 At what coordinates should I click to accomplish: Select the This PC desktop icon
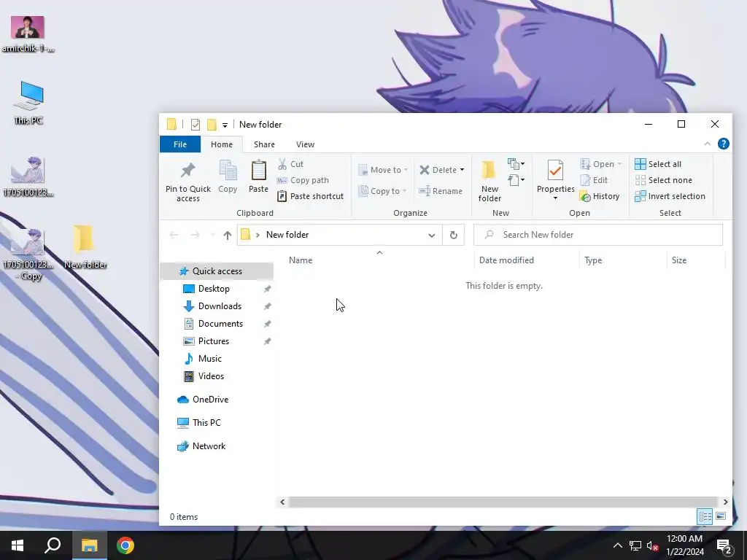coord(29,102)
